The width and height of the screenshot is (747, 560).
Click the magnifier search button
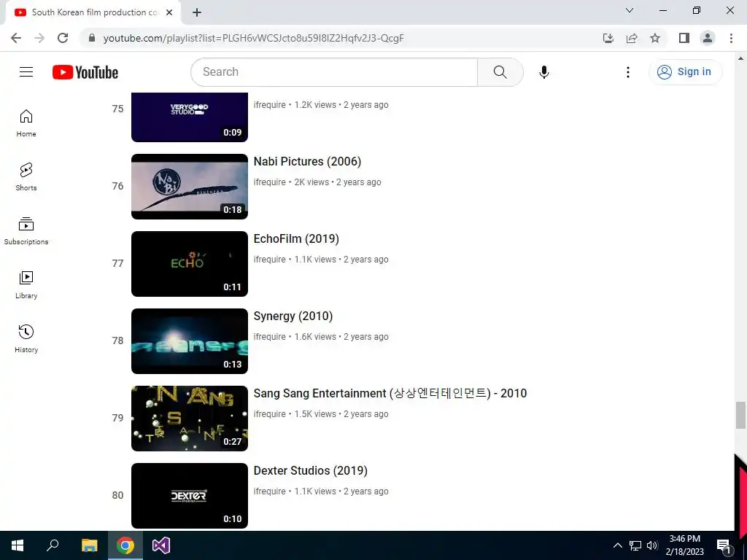tap(500, 72)
